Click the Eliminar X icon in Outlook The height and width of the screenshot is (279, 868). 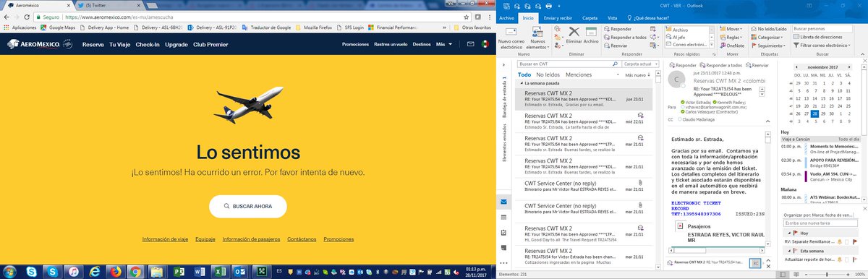tap(575, 35)
